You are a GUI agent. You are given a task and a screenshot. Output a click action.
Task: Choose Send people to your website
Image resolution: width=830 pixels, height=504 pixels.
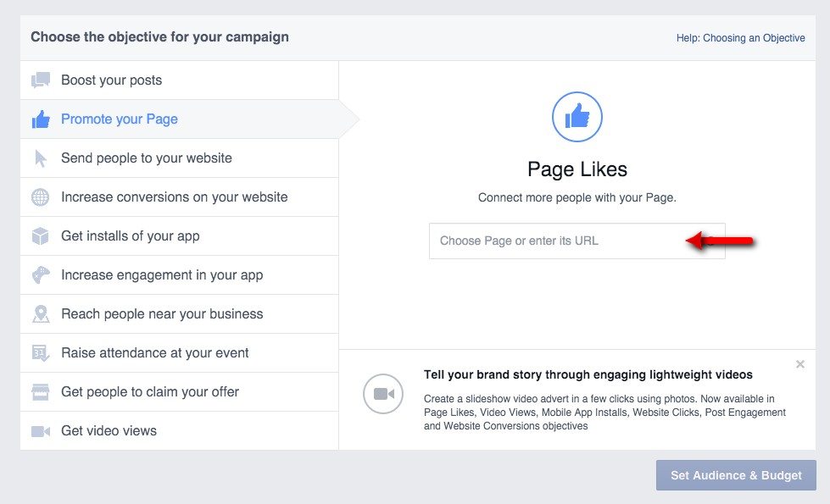pos(146,158)
